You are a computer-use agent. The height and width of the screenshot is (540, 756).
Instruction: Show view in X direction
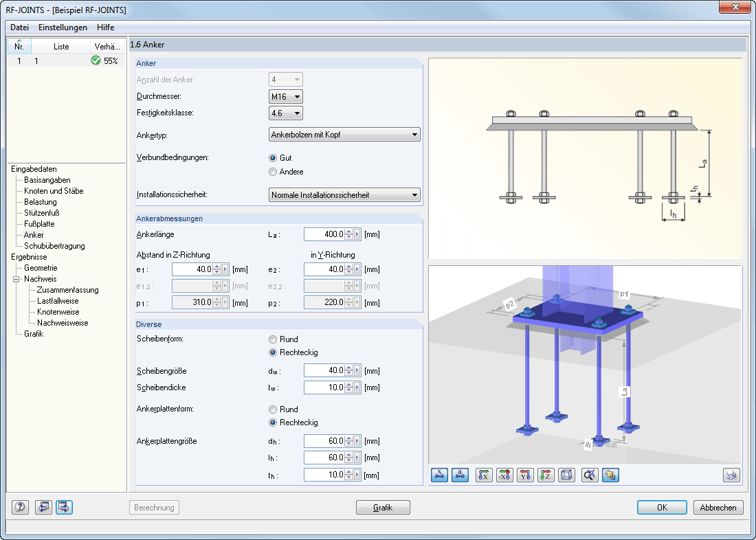[x=484, y=475]
